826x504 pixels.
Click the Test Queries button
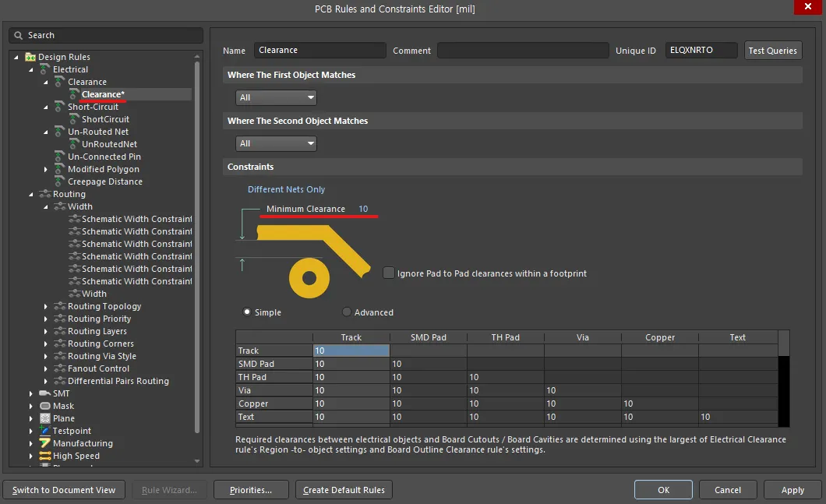(772, 51)
